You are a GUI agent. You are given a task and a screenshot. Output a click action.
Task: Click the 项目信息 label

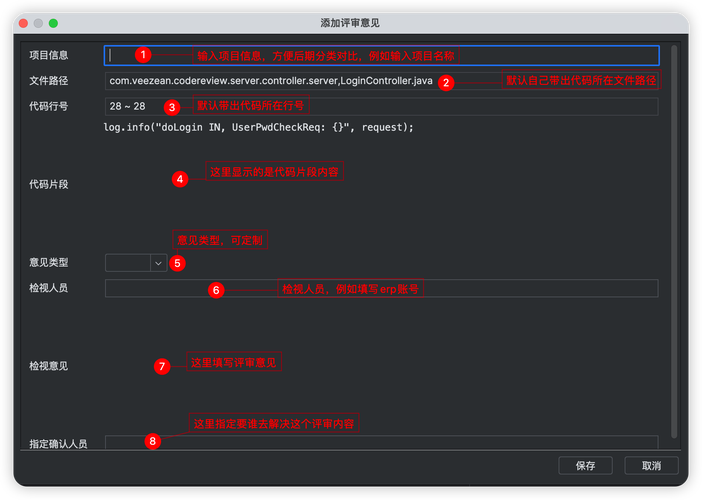click(x=48, y=56)
